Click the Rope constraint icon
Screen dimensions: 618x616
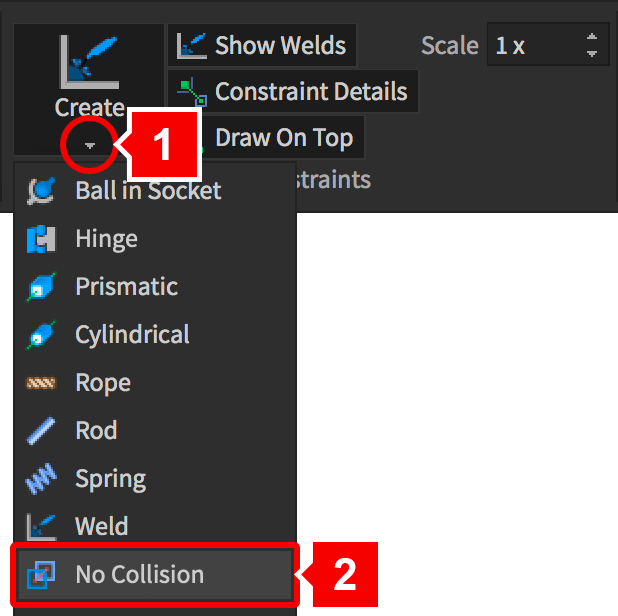click(42, 383)
